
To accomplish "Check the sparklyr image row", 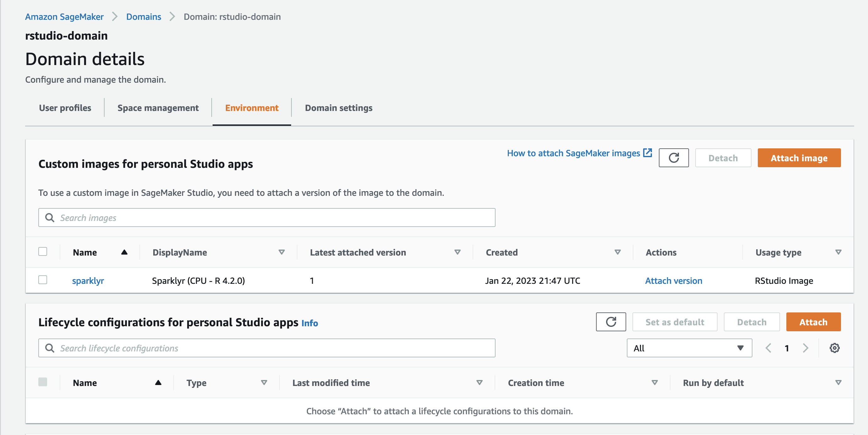I will pyautogui.click(x=43, y=280).
